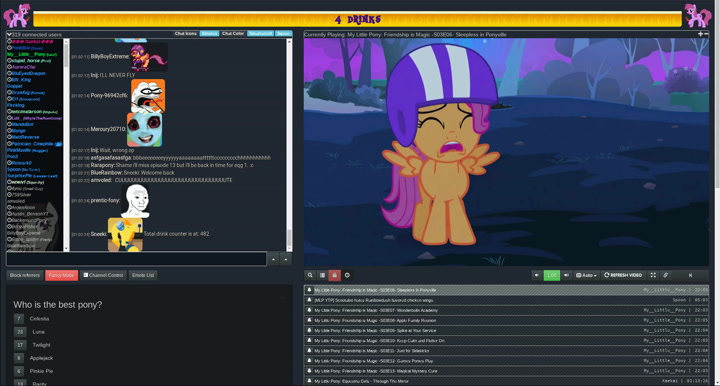Click the playlist list-view icon

click(322, 275)
